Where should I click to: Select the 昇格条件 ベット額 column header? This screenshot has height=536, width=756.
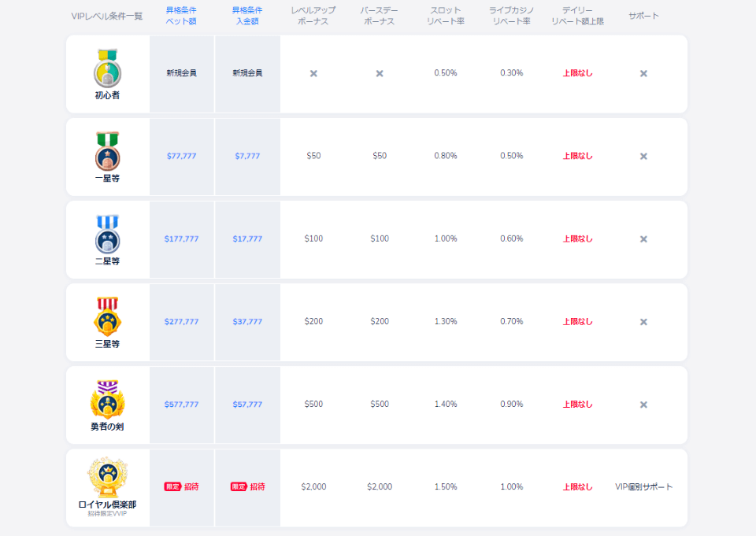(x=181, y=16)
